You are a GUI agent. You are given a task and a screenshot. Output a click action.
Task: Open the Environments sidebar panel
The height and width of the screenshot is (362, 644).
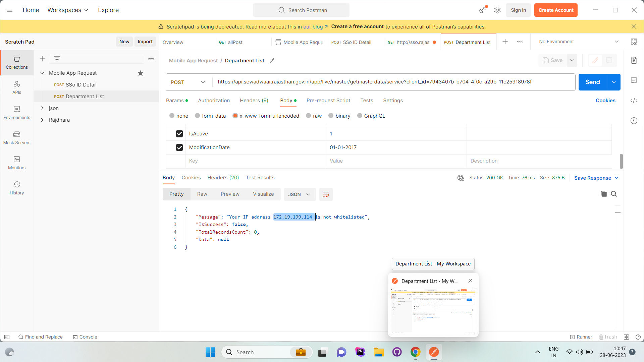coord(17,113)
